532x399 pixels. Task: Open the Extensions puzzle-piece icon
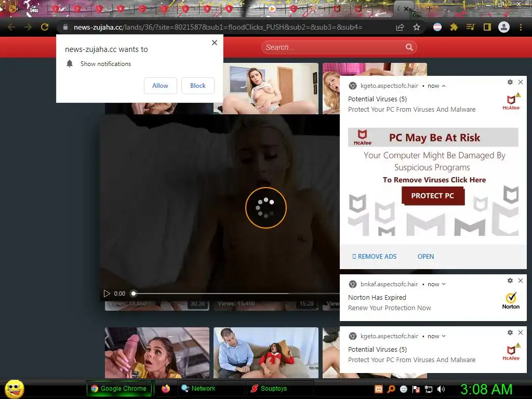point(454,27)
